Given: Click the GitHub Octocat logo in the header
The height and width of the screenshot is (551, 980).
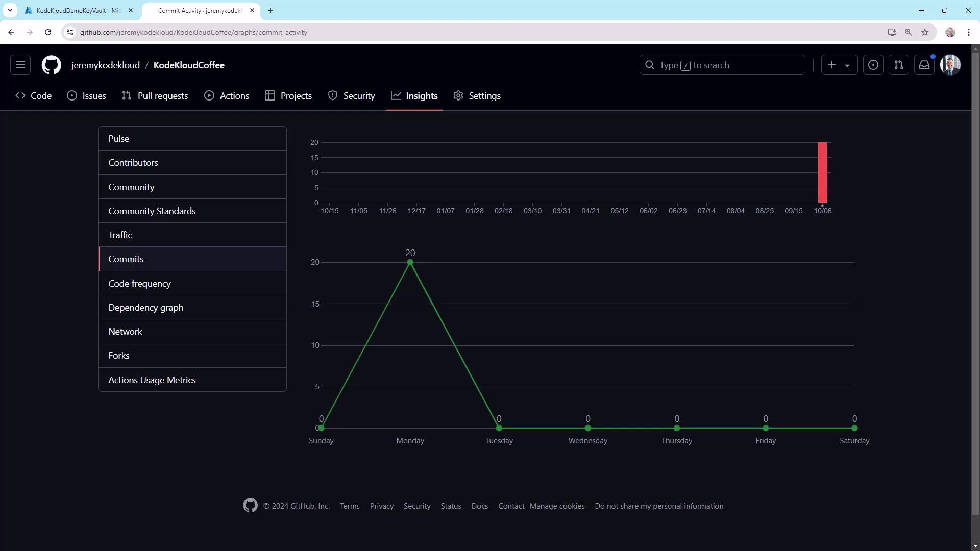Looking at the screenshot, I should tap(51, 65).
